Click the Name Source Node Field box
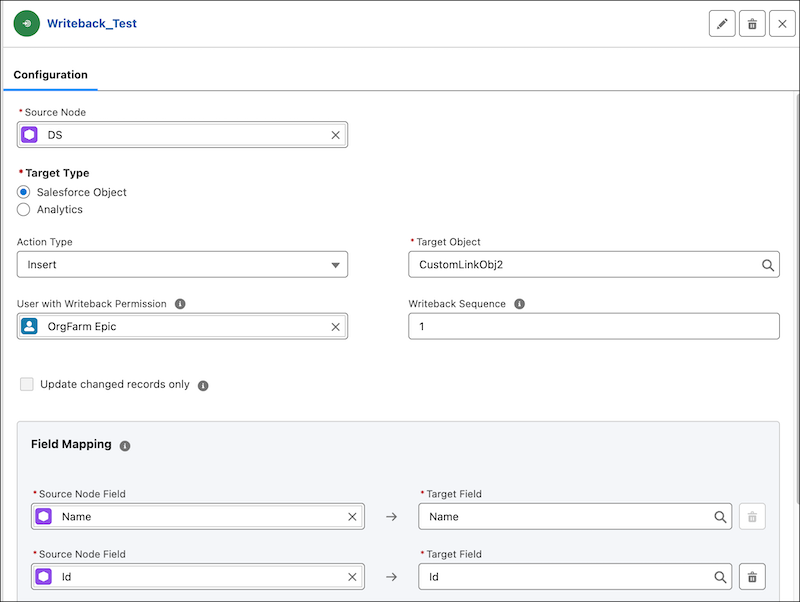The width and height of the screenshot is (800, 602). coord(198,516)
